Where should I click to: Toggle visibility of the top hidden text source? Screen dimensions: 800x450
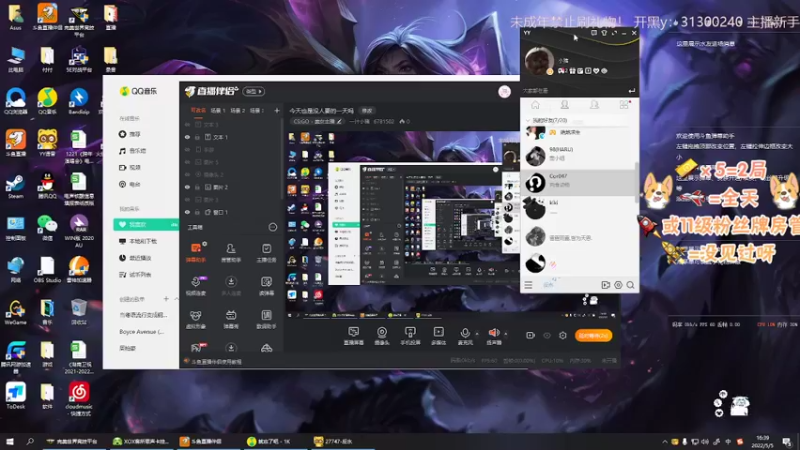pos(187,124)
